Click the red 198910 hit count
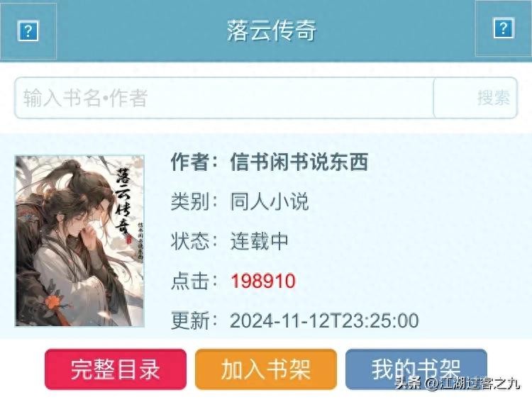The image size is (532, 402). 263,281
